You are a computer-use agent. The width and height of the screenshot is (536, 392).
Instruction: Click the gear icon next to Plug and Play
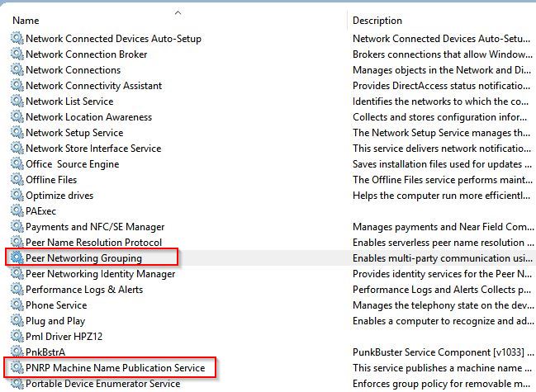(x=17, y=321)
